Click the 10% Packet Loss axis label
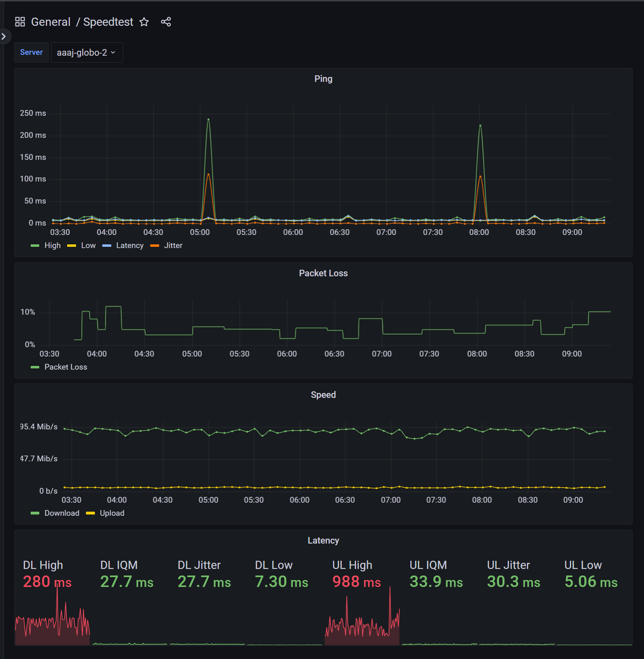This screenshot has width=644, height=659. click(28, 312)
